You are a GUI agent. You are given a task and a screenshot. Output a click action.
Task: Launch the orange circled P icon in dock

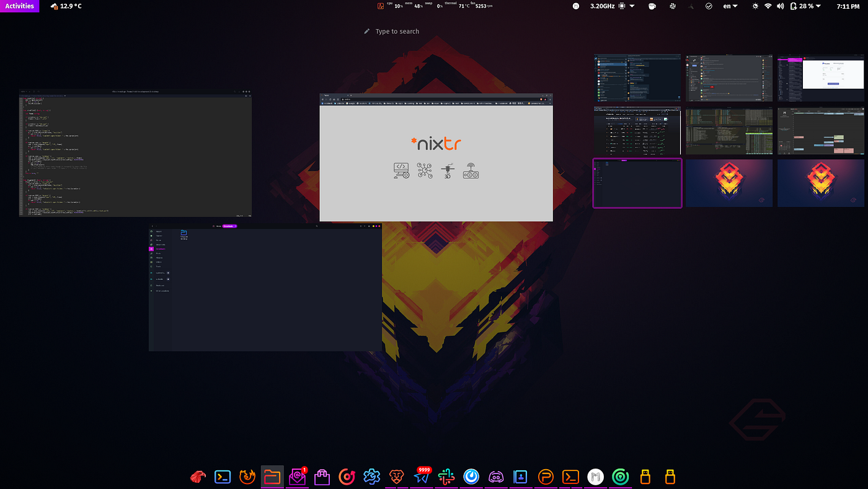point(546,477)
